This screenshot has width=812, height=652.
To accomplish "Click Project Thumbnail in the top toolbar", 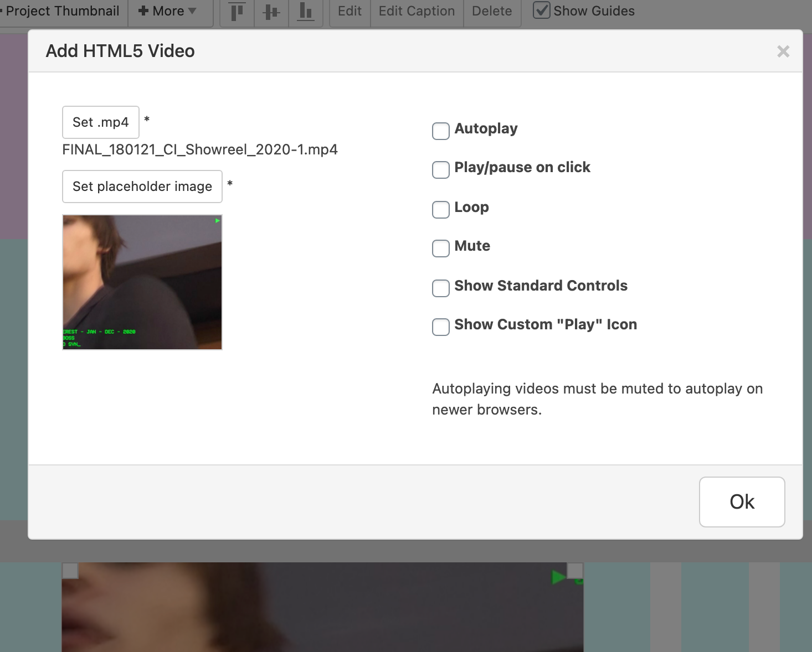I will (x=63, y=10).
